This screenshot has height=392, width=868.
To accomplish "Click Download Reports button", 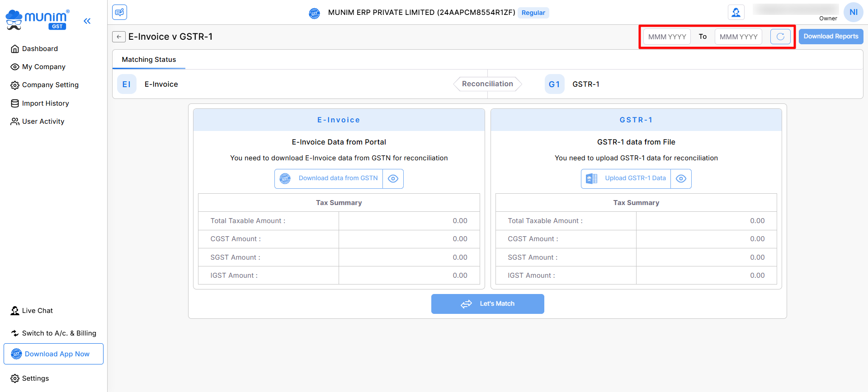I will click(831, 37).
